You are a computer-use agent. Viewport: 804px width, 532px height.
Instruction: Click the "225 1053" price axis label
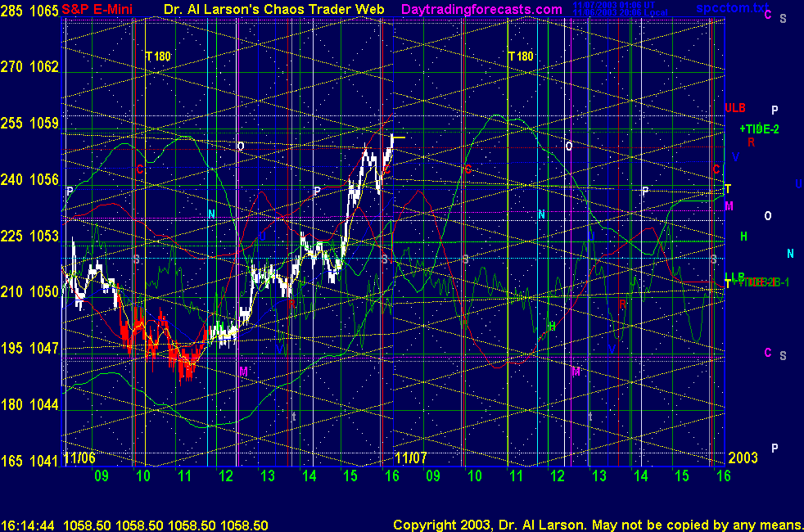pos(29,236)
